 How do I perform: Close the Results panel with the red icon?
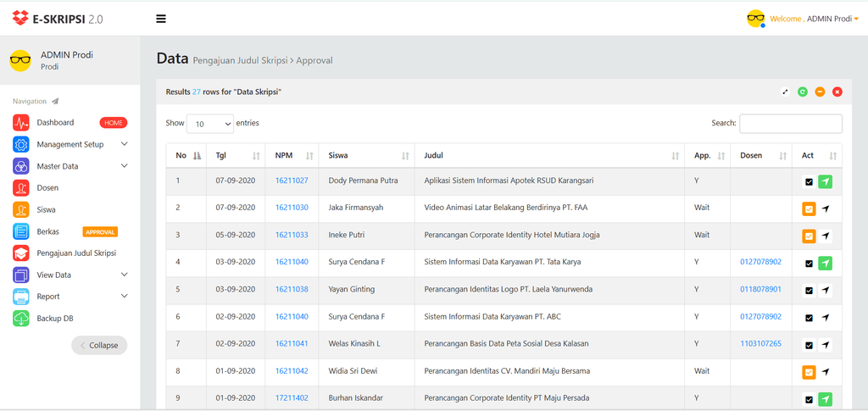[837, 92]
